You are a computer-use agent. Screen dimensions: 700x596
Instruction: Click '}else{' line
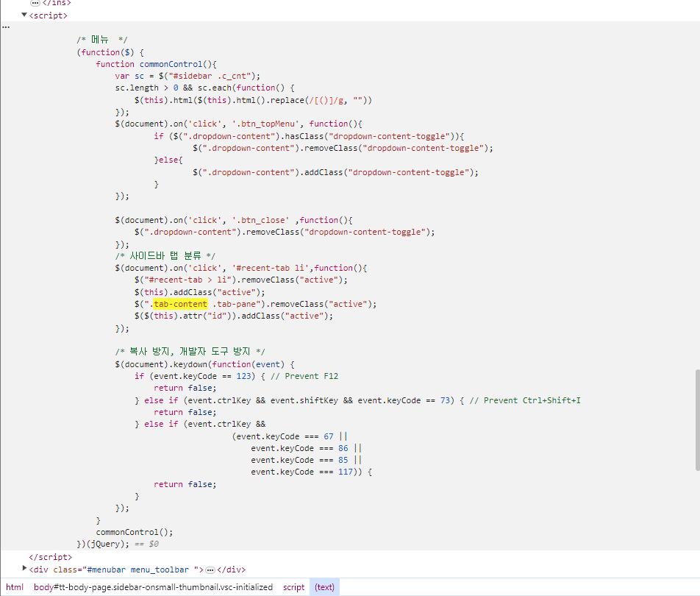168,160
